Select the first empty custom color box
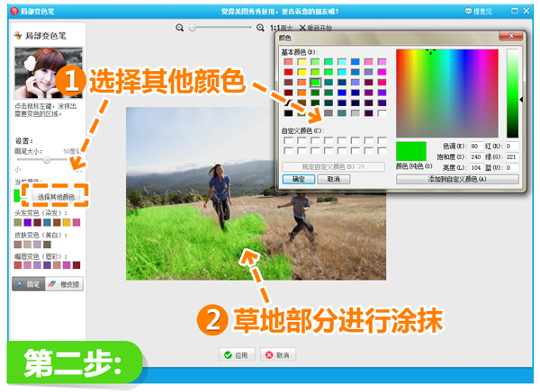This screenshot has height=392, width=540. click(x=288, y=140)
